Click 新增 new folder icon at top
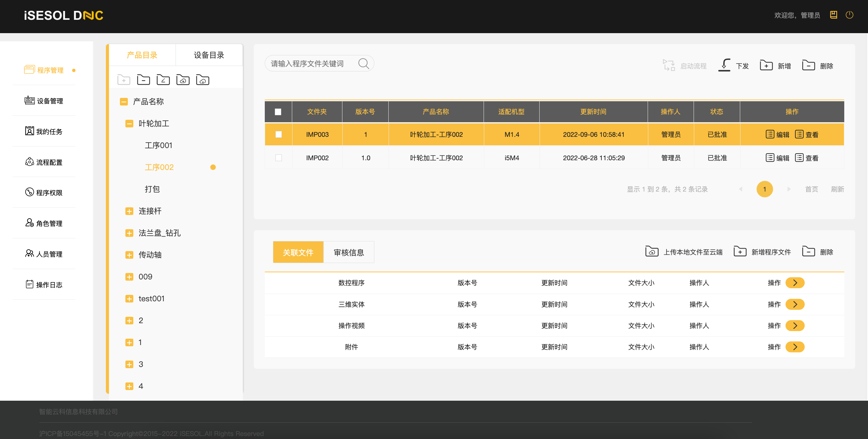The height and width of the screenshot is (439, 868). point(766,65)
